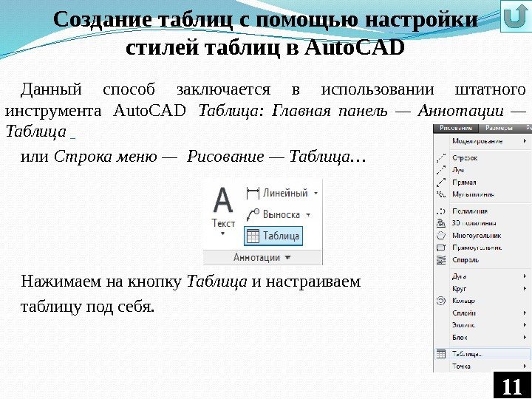The image size is (532, 399).
Task: Click the Выноска leader icon
Action: click(253, 215)
